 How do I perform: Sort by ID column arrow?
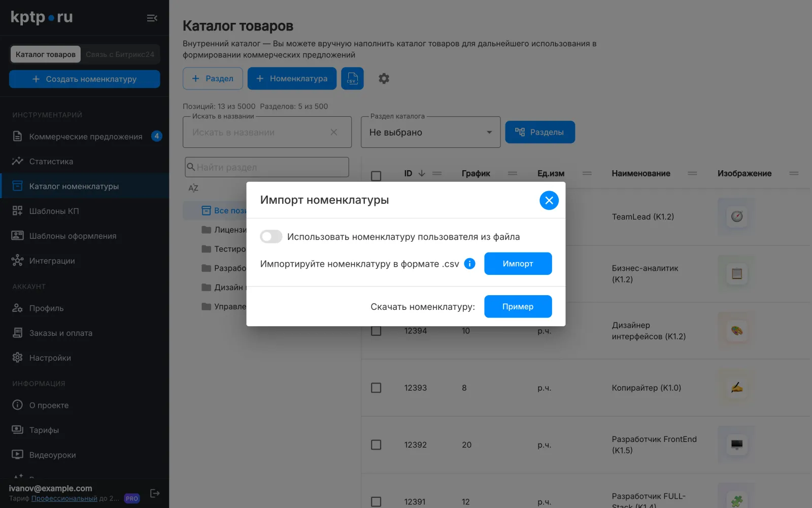click(x=422, y=173)
